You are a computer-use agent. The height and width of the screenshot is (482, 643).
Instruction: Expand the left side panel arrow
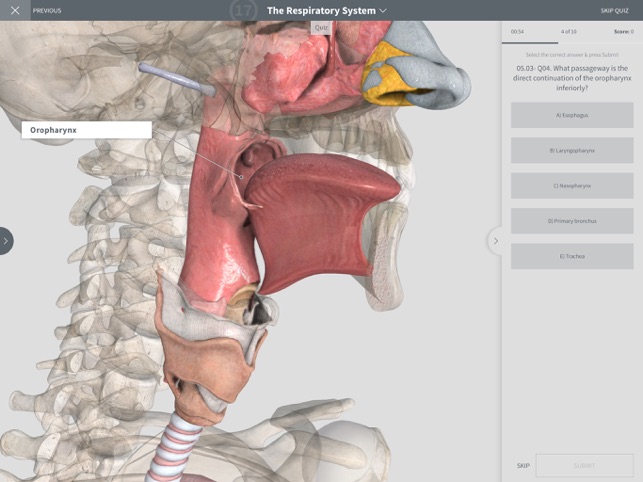pos(6,241)
